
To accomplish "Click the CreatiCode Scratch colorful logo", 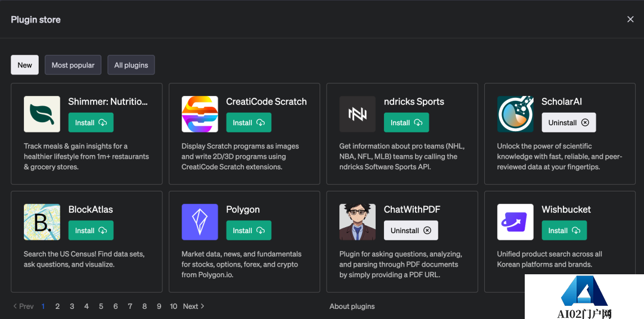I will click(200, 114).
